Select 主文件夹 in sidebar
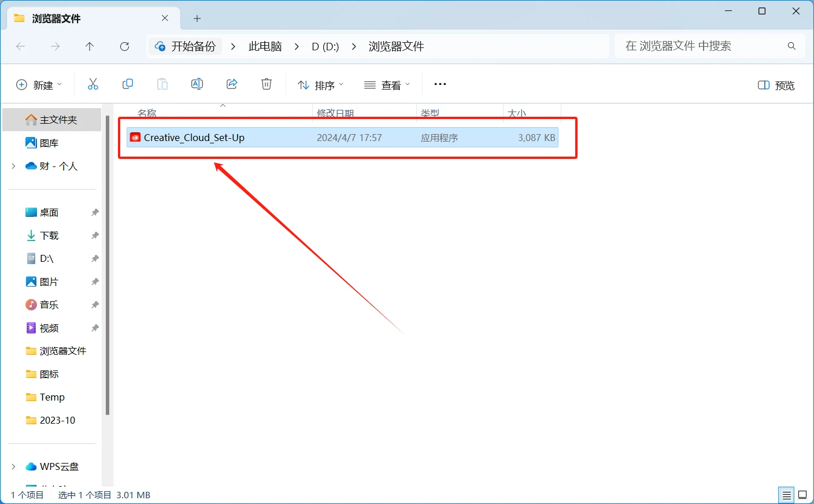Viewport: 814px width, 504px height. 52,120
